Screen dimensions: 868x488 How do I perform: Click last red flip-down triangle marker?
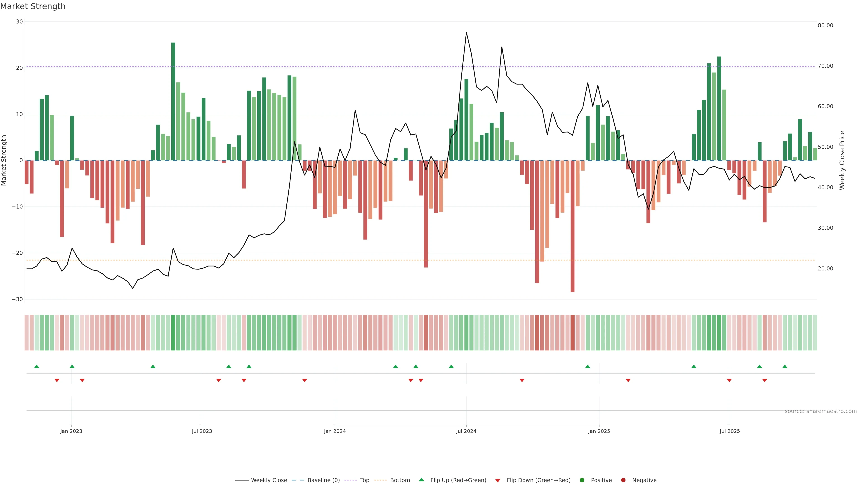(x=764, y=380)
